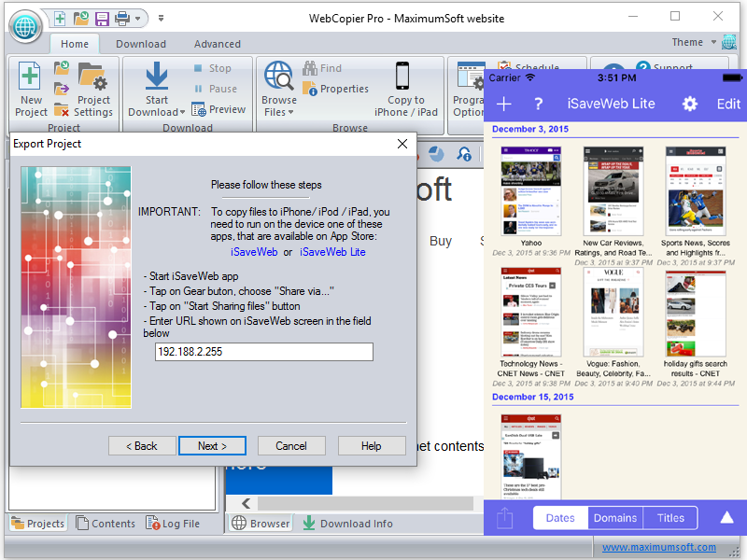Open the Vogue: Fashion thumbnail
This screenshot has width=747, height=560.
click(613, 312)
